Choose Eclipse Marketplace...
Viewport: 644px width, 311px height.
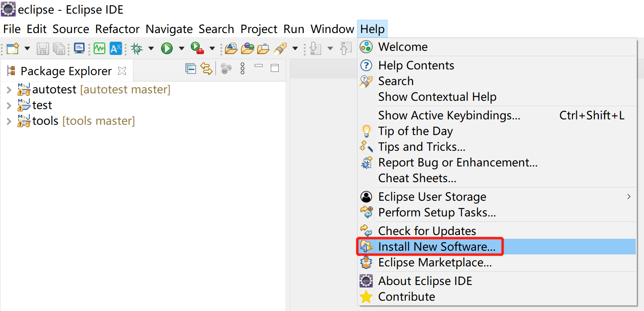pyautogui.click(x=497, y=262)
